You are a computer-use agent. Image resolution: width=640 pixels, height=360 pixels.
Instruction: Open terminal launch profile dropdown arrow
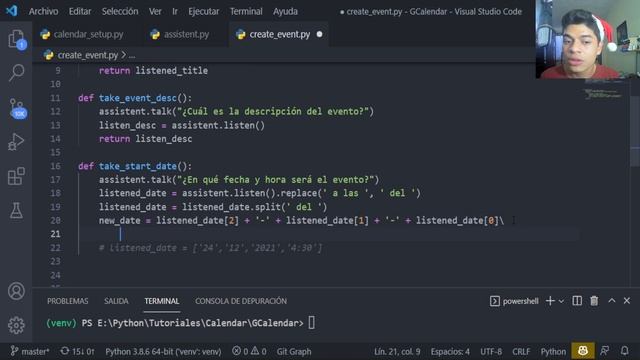(x=561, y=301)
